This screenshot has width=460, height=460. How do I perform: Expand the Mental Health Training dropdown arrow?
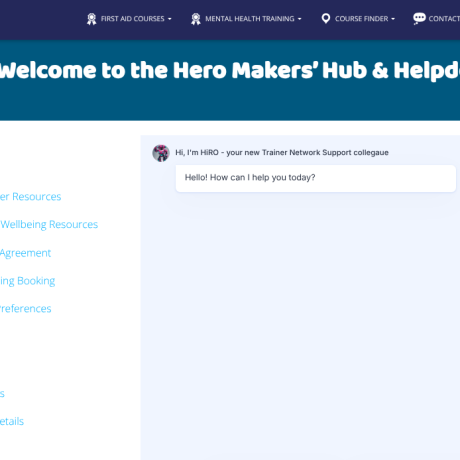point(299,19)
